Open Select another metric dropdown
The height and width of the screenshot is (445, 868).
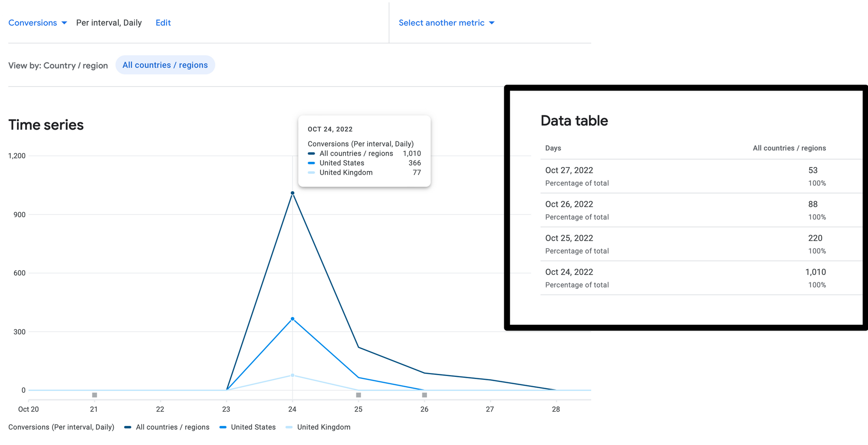pos(447,23)
